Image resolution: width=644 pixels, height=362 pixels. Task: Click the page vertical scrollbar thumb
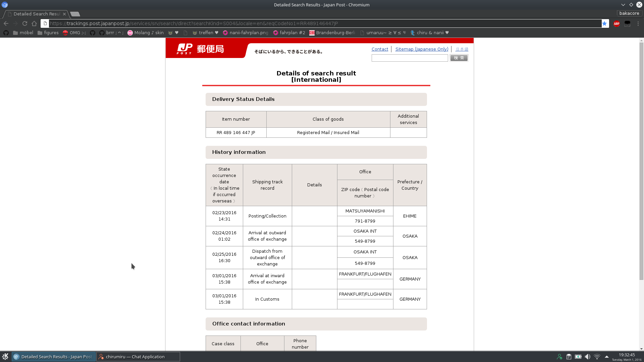pyautogui.click(x=641, y=161)
